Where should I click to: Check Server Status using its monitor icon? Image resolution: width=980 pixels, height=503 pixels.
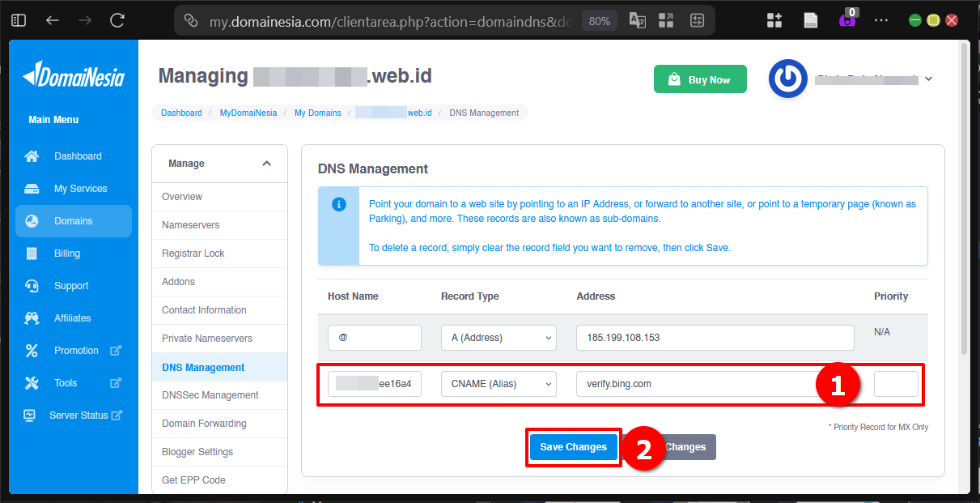[x=30, y=415]
